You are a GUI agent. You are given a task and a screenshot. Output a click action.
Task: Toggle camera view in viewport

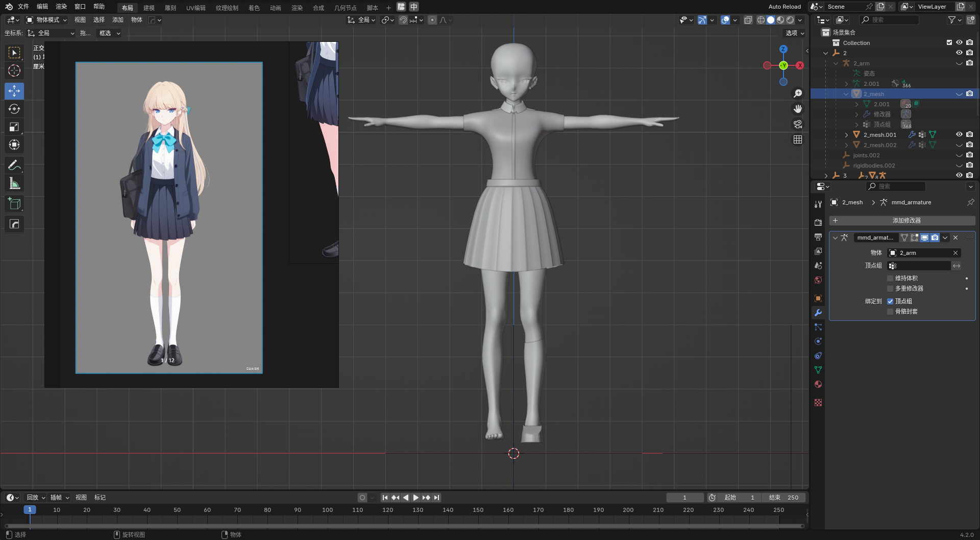[798, 124]
